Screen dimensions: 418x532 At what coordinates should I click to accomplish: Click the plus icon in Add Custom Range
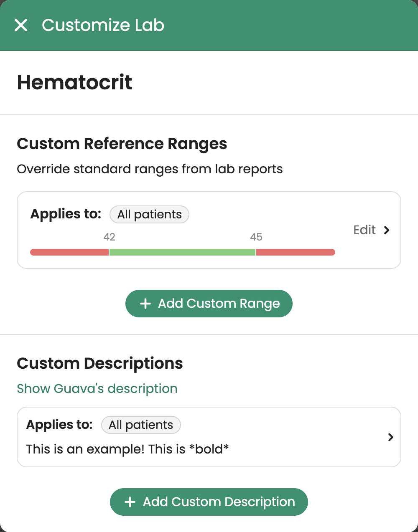click(145, 304)
